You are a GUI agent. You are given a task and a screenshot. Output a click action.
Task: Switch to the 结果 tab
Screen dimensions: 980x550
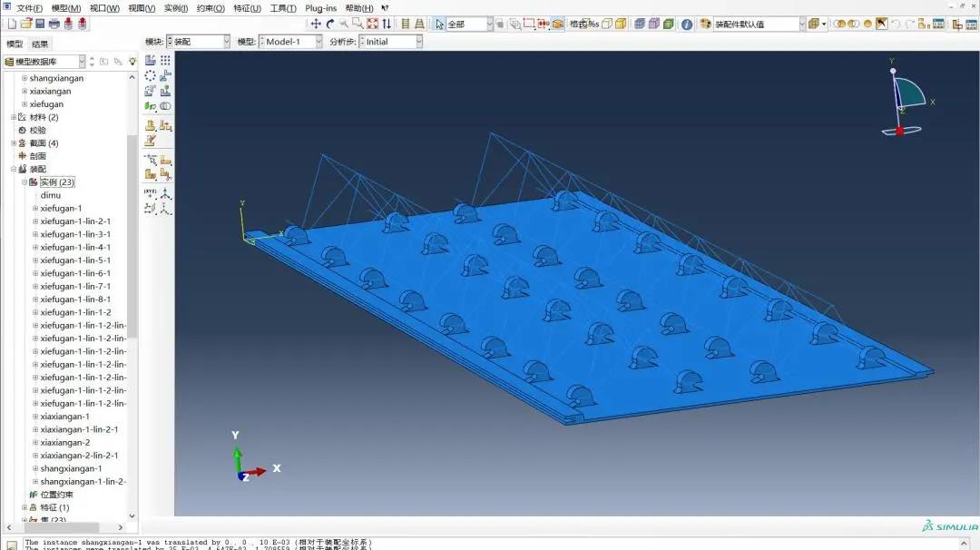[41, 44]
